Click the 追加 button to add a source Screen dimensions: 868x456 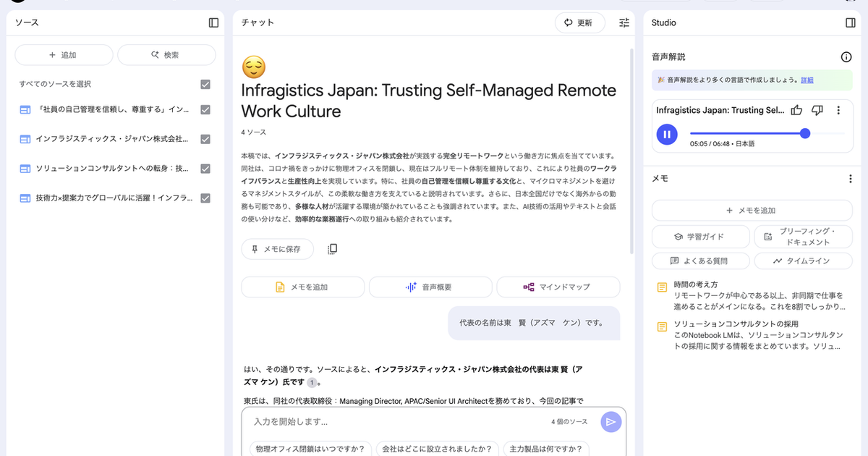coord(64,55)
